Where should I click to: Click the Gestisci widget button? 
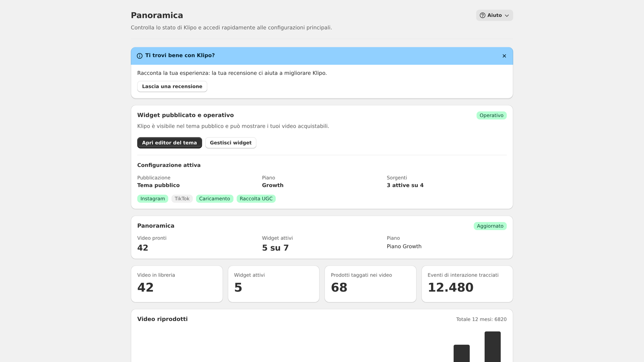231,143
